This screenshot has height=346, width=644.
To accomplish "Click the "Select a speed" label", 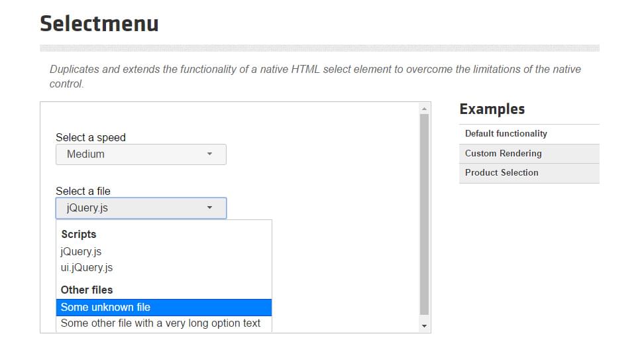I will click(91, 138).
